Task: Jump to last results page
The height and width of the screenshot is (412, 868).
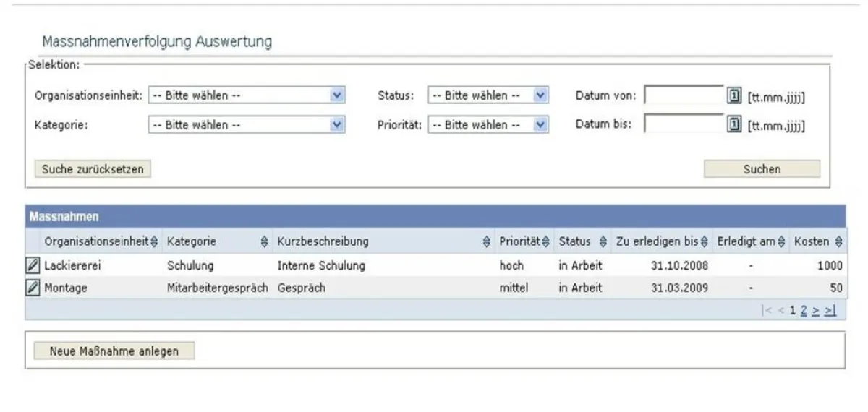Action: tap(830, 310)
